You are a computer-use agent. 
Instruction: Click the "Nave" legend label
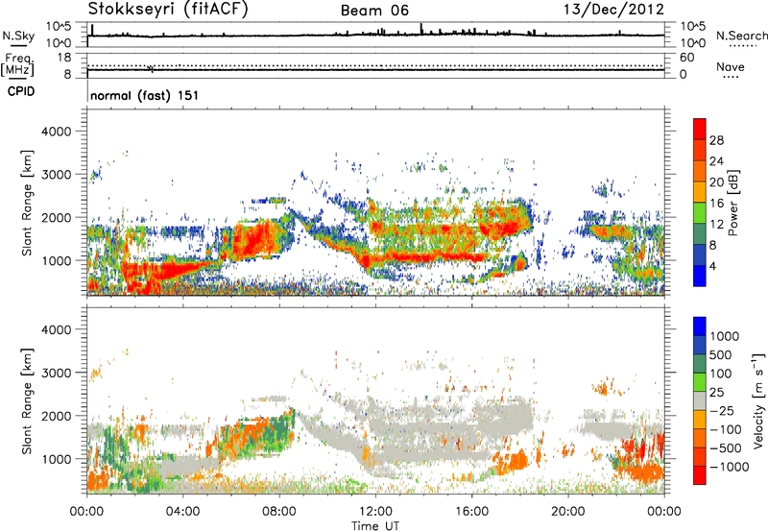(731, 66)
